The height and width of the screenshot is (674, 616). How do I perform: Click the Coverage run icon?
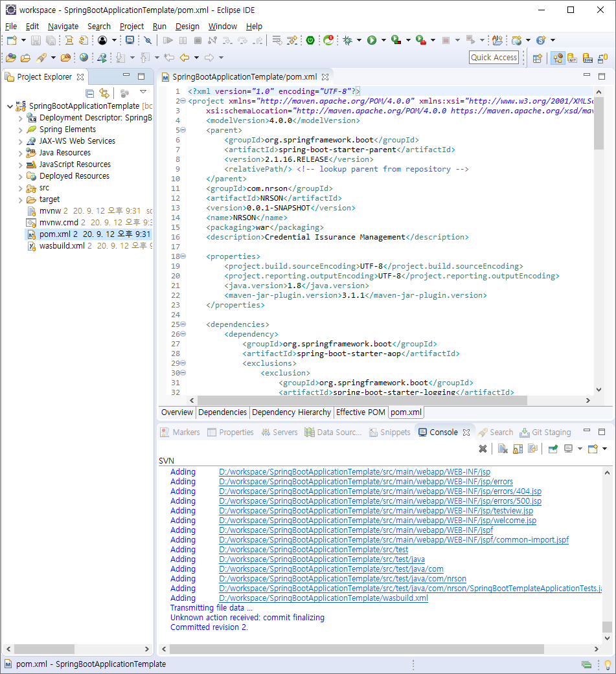coord(396,40)
